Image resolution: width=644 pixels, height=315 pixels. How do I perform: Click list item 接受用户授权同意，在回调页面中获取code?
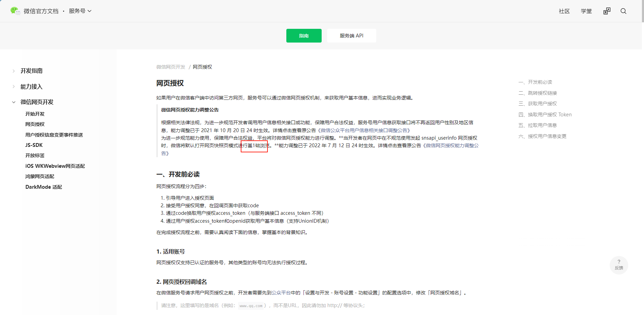(x=212, y=206)
